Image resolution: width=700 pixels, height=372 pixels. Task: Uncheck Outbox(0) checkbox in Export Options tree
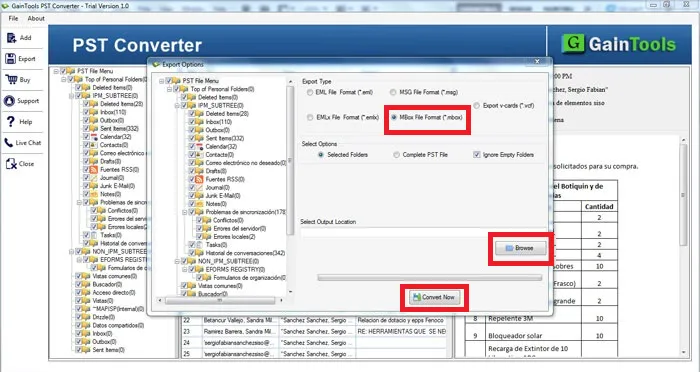192,130
